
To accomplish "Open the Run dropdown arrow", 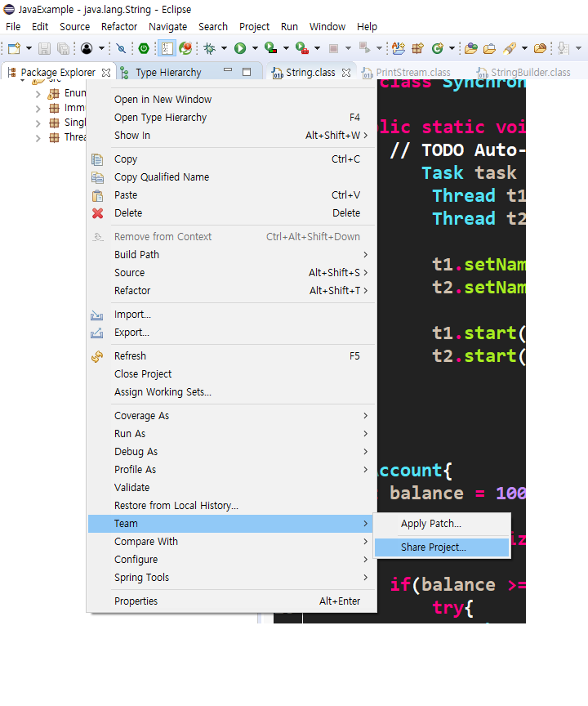I will coord(255,48).
